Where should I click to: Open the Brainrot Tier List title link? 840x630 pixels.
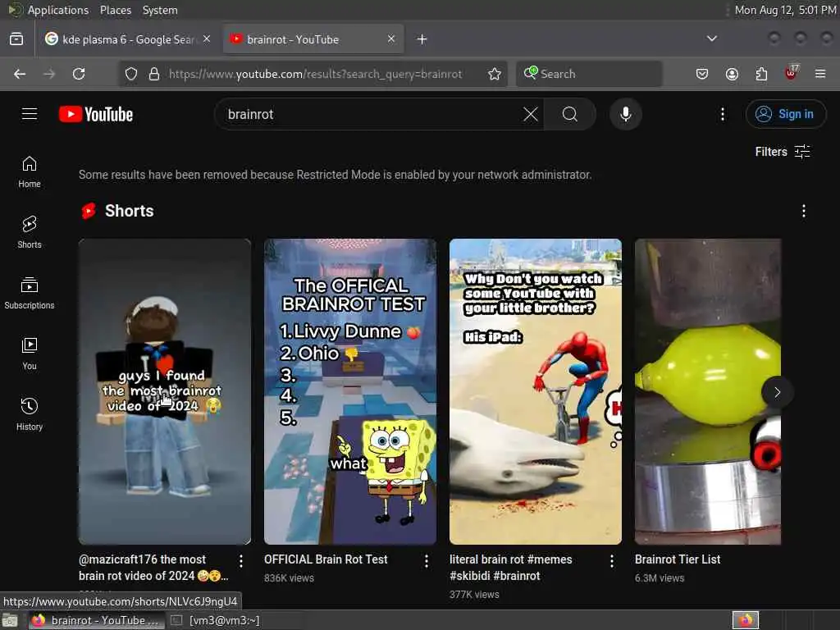click(678, 559)
